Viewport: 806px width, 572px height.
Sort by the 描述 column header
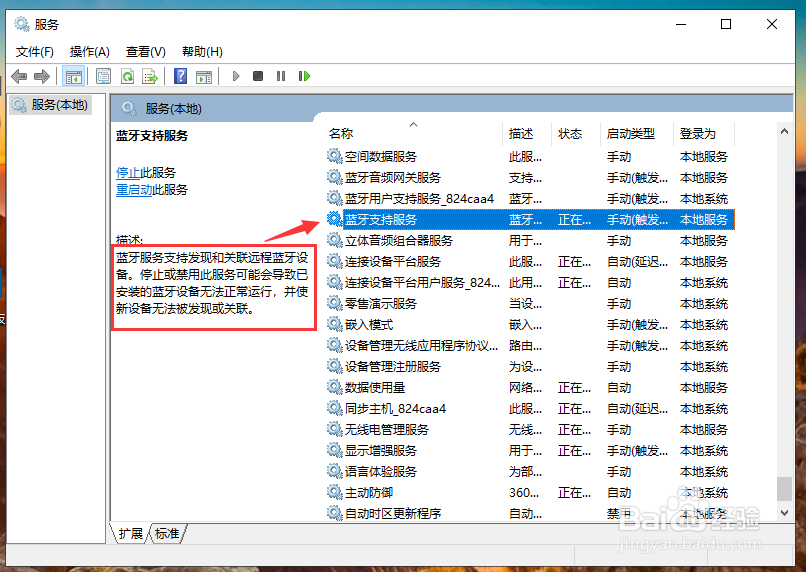527,134
